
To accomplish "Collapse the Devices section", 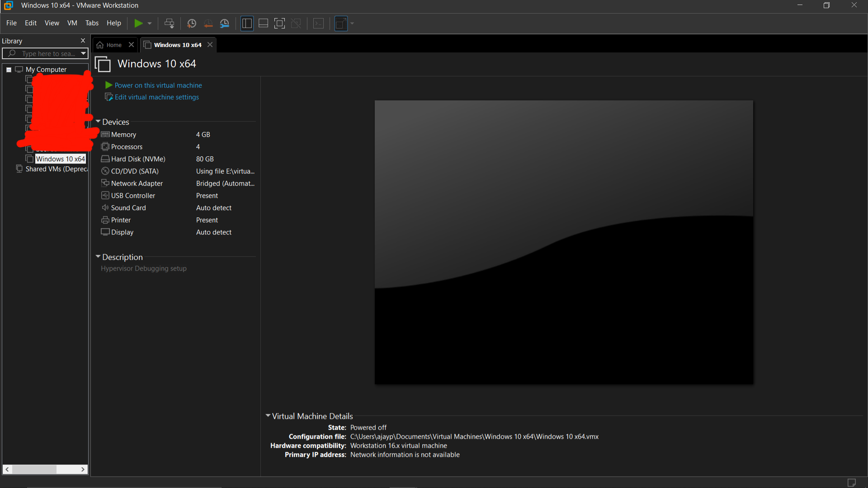I will point(98,122).
